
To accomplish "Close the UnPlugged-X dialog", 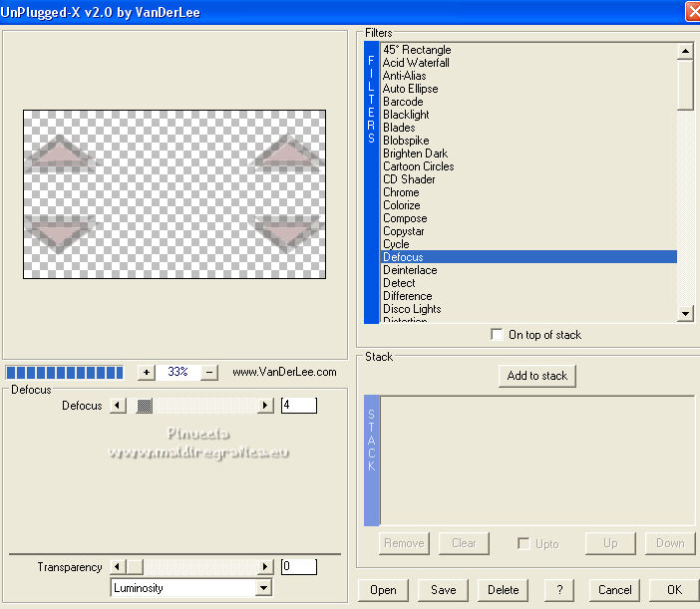I will click(x=693, y=12).
